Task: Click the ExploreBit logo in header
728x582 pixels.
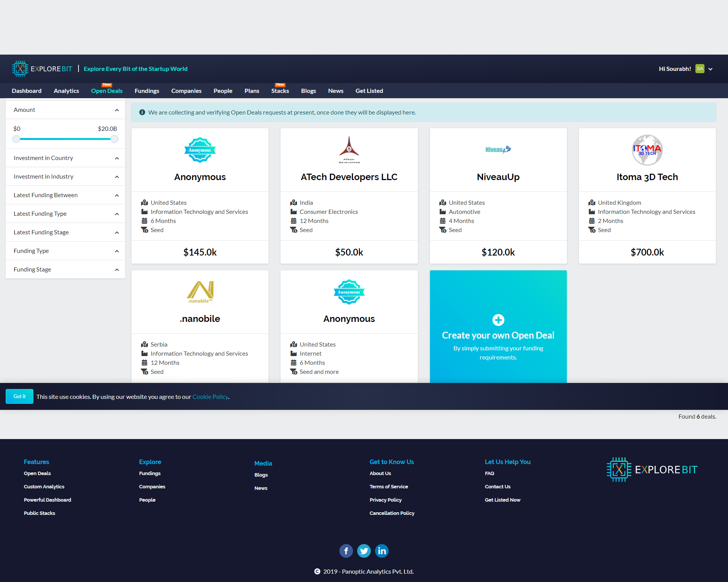Action: coord(42,69)
